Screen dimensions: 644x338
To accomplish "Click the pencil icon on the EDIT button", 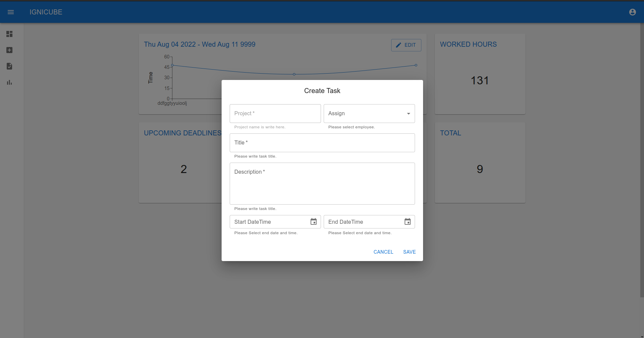I will pos(399,45).
